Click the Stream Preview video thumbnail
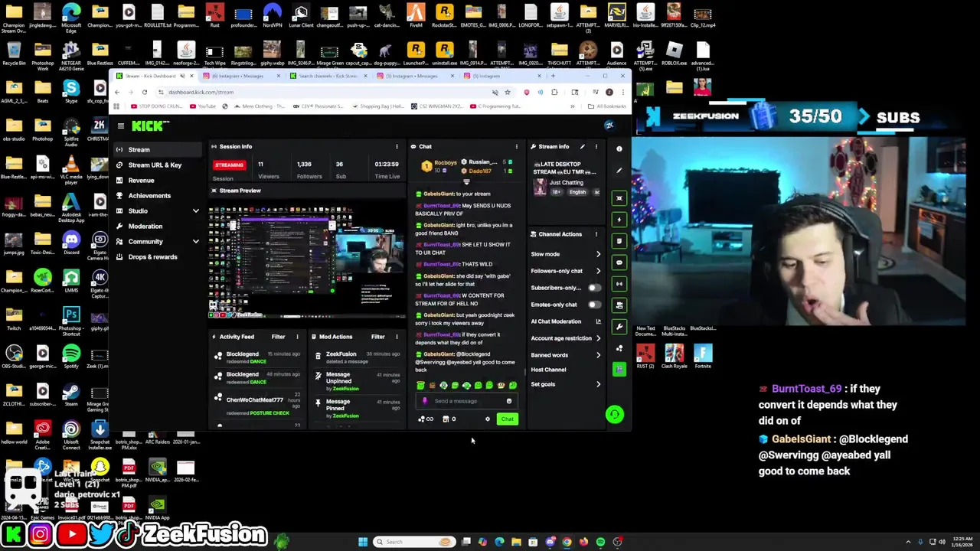 (307, 262)
